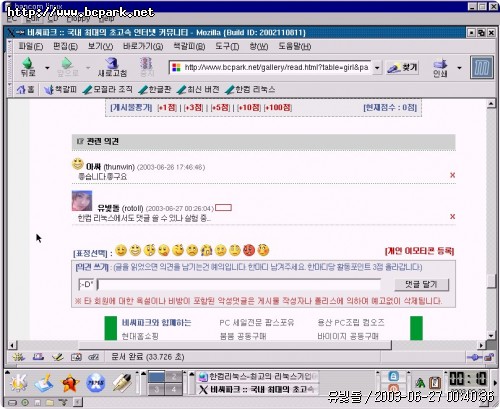
Task: Select the sixth emoticon in 표정선택
Action: (x=192, y=250)
